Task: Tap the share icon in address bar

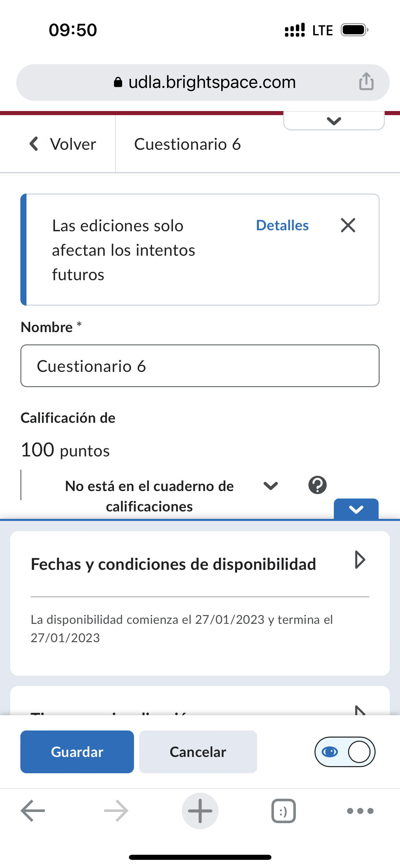Action: click(x=366, y=82)
